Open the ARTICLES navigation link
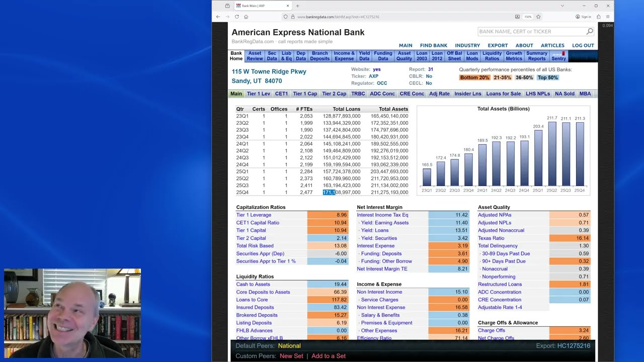Viewport: 644px width, 362px height. 552,45
